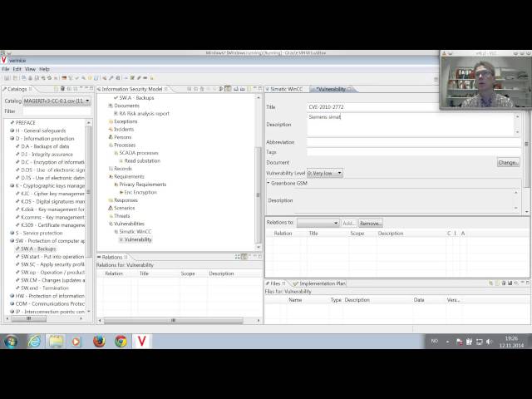The image size is (532, 399).
Task: Click the Vulnerabilities folder icon in the model tree
Action: click(111, 224)
